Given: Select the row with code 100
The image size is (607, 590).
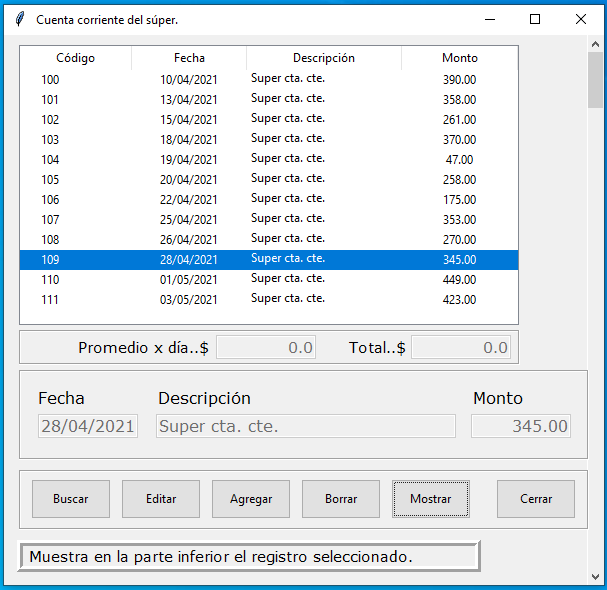Looking at the screenshot, I should click(x=269, y=79).
